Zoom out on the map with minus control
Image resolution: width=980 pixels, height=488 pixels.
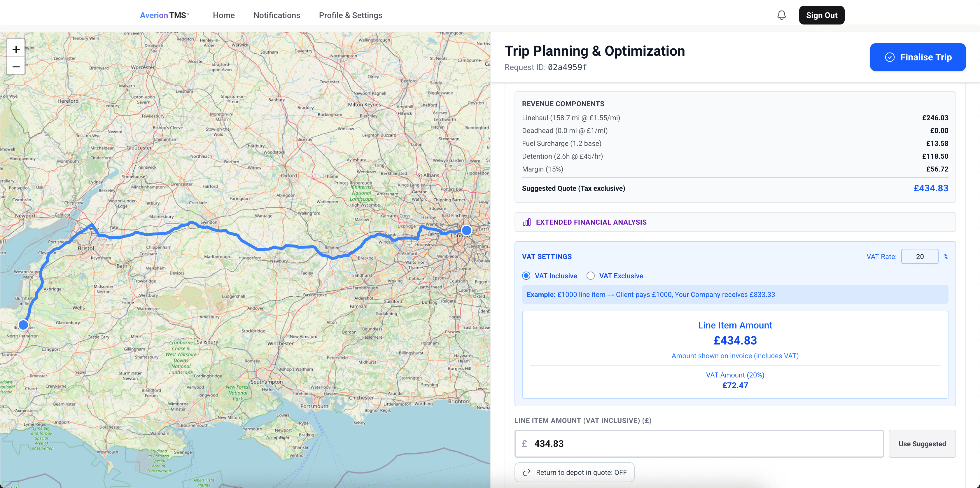click(15, 67)
